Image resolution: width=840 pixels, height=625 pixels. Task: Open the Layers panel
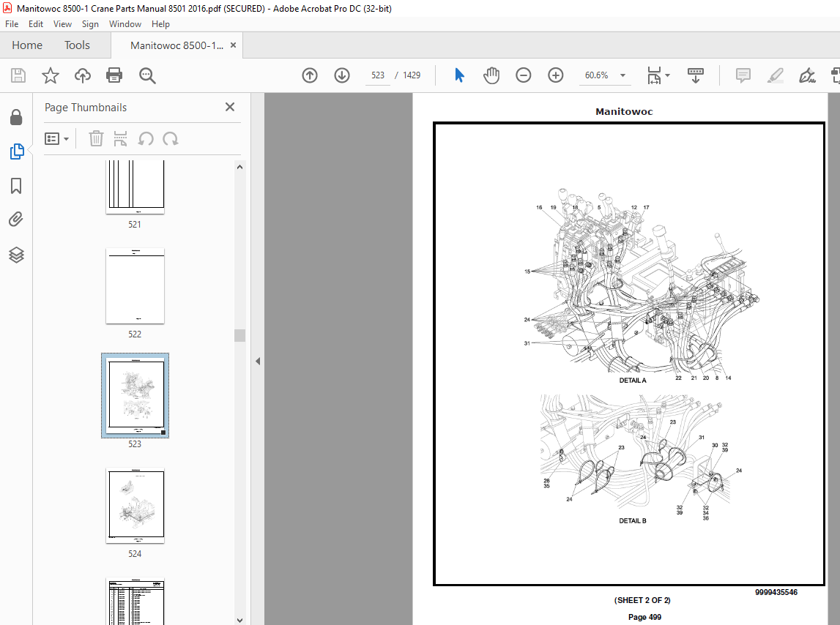(16, 255)
